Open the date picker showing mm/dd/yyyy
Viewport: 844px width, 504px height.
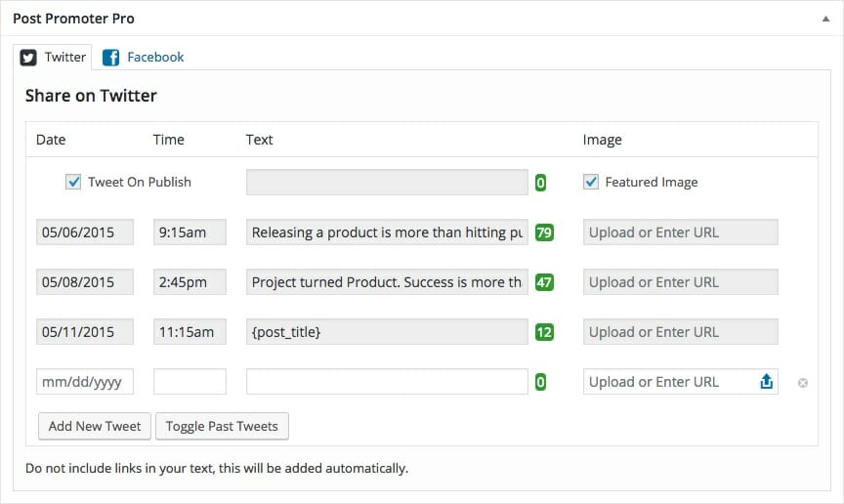tap(85, 382)
